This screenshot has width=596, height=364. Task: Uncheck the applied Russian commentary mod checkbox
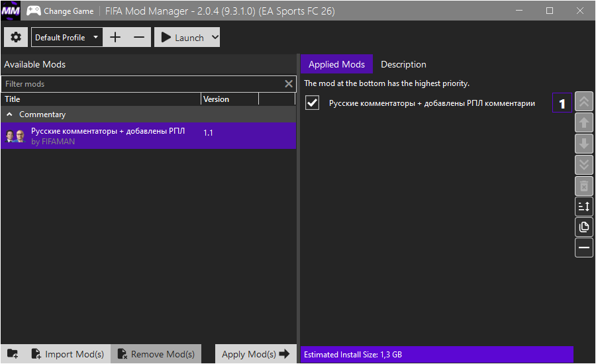click(312, 103)
